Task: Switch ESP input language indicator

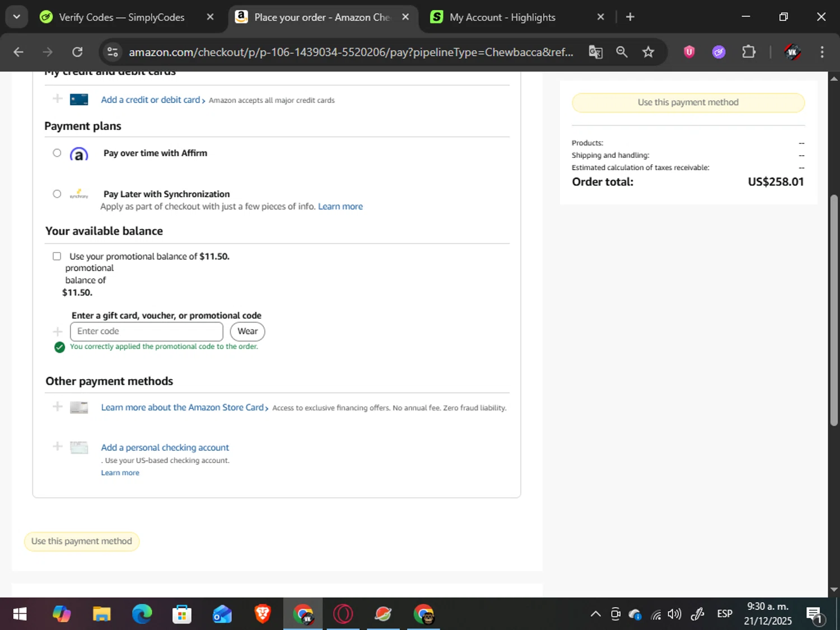Action: click(725, 614)
